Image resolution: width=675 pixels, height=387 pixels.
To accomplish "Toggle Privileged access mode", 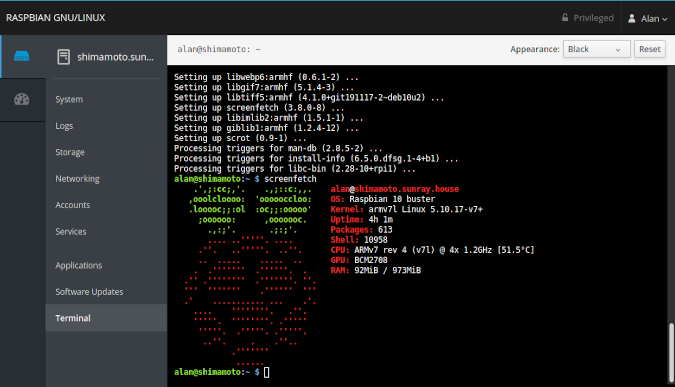I will (588, 18).
